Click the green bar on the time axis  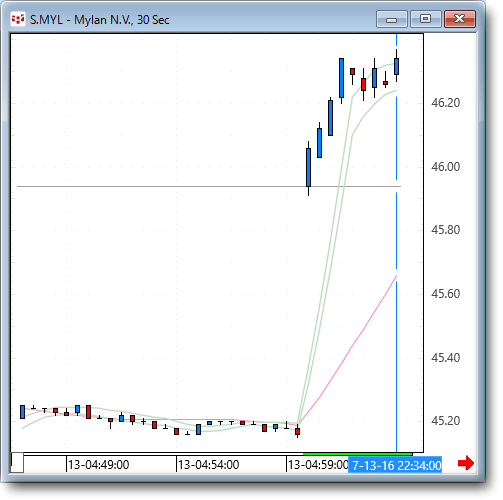(357, 454)
